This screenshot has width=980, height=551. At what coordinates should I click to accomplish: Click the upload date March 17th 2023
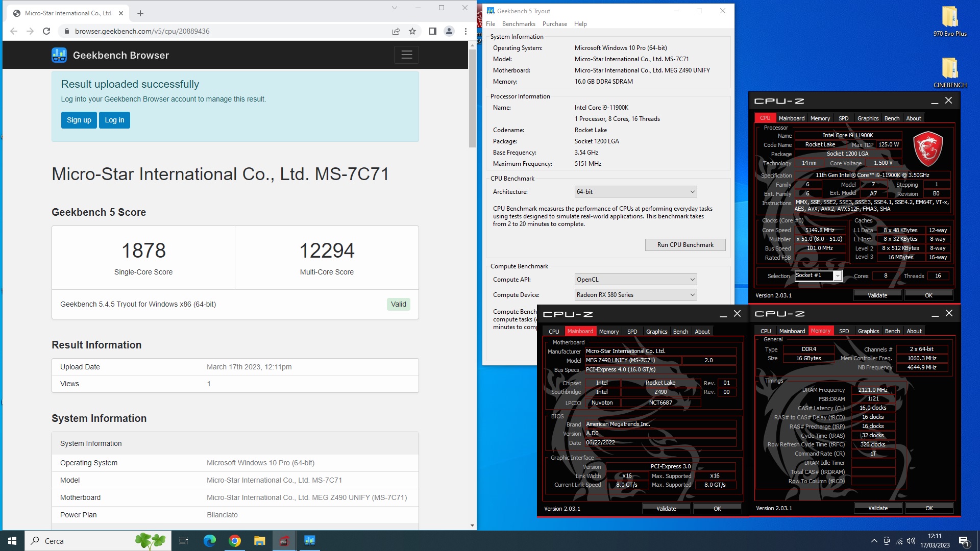[249, 367]
